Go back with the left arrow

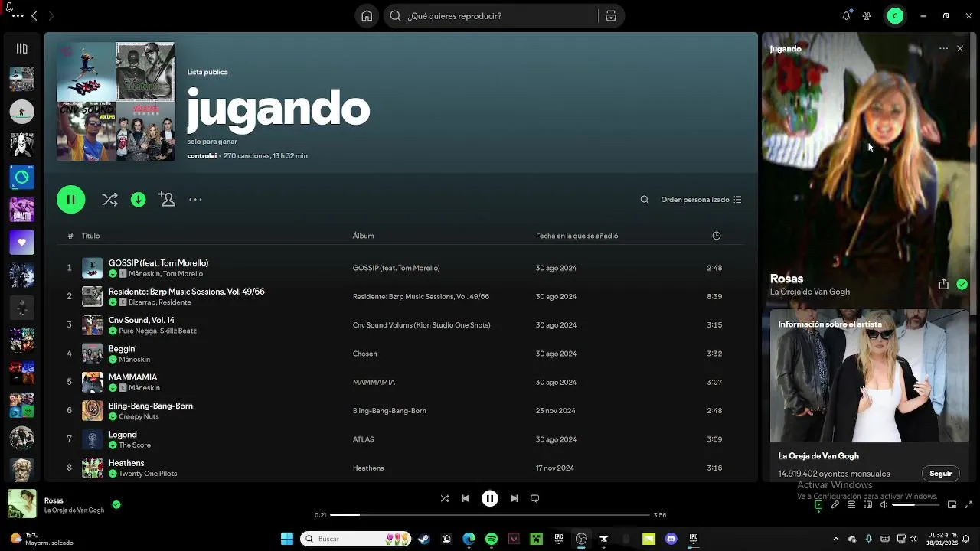(x=34, y=16)
